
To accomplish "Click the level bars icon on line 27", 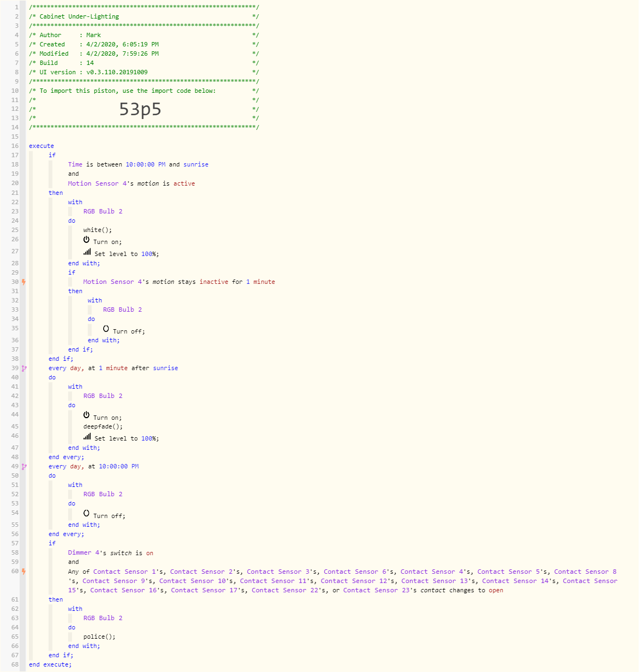I will pyautogui.click(x=87, y=252).
